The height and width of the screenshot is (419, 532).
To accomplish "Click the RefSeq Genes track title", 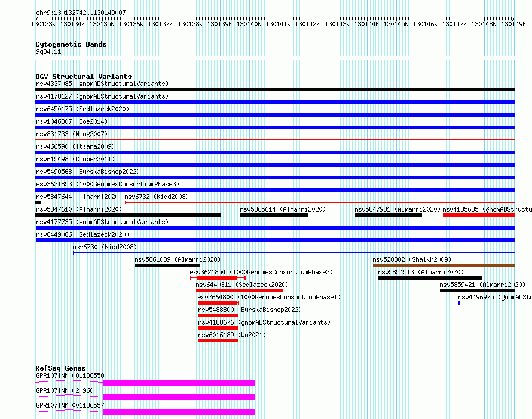I will (60, 368).
